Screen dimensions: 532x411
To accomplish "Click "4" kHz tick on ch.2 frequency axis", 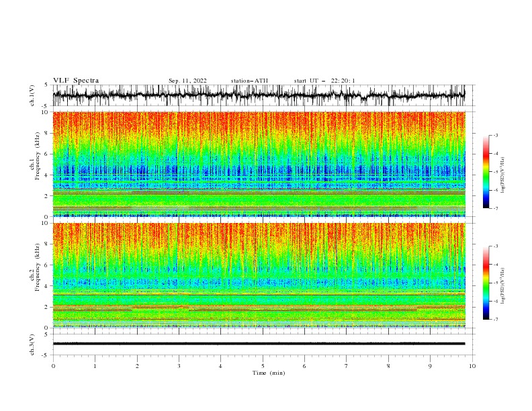I will (x=47, y=286).
